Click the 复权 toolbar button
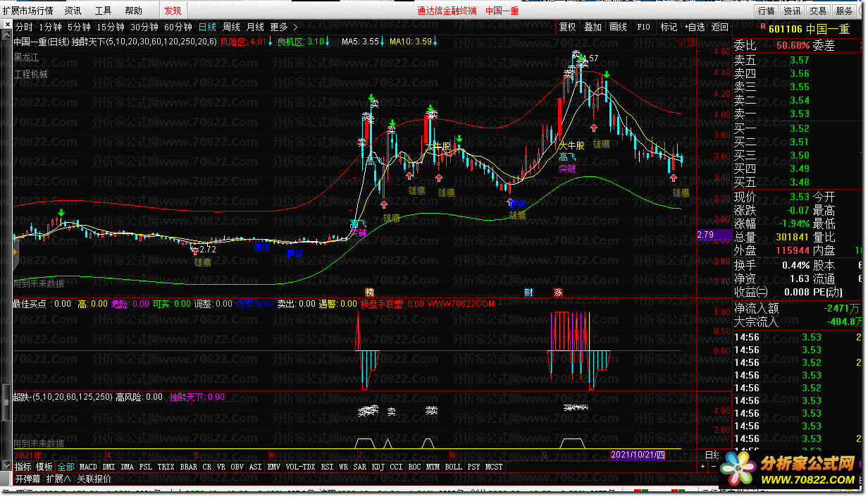This screenshot has width=868, height=497. (567, 27)
